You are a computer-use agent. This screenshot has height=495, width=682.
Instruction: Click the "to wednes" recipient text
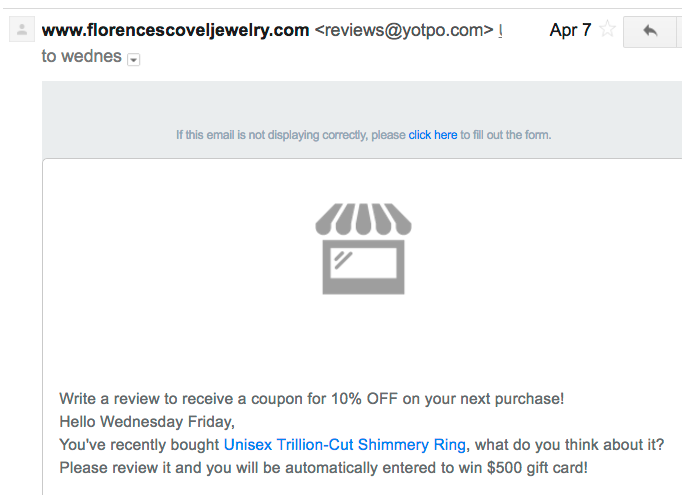(81, 56)
